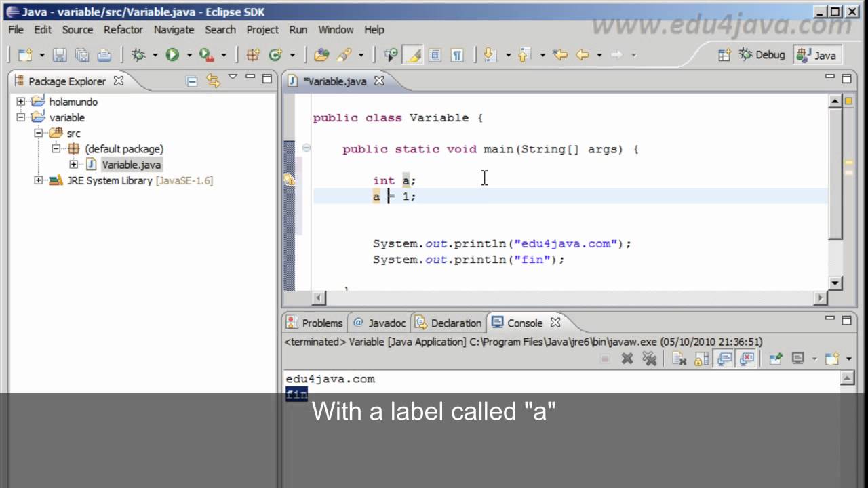The width and height of the screenshot is (868, 488).
Task: Start debugging with the bug icon
Action: click(139, 55)
